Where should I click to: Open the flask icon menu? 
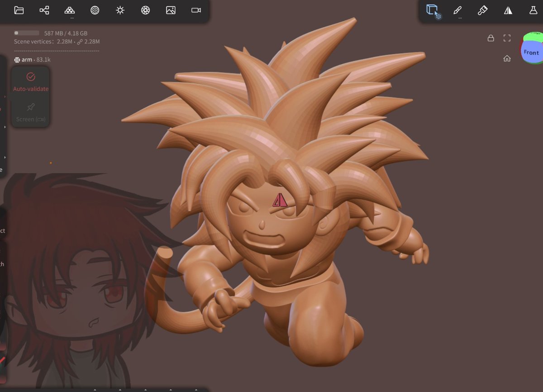[x=533, y=10]
